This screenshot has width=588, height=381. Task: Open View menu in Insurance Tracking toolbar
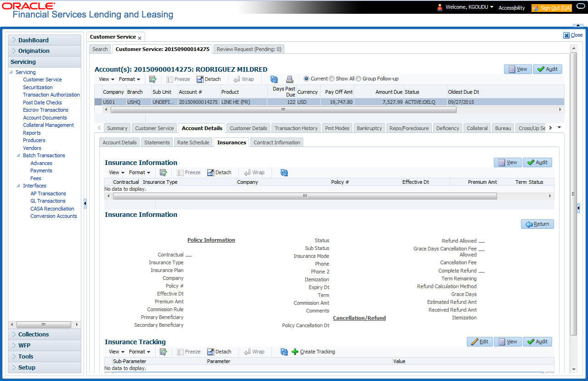tap(117, 352)
